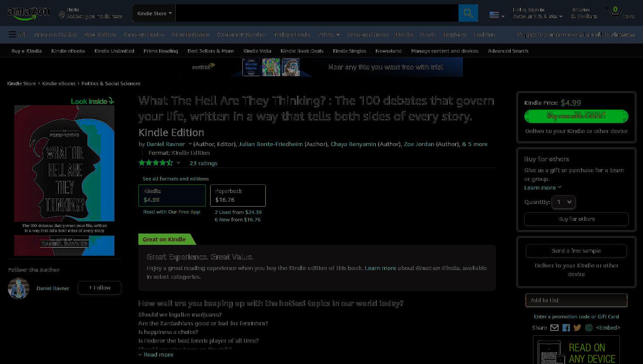
Task: Open the All hamburger menu
Action: click(17, 34)
